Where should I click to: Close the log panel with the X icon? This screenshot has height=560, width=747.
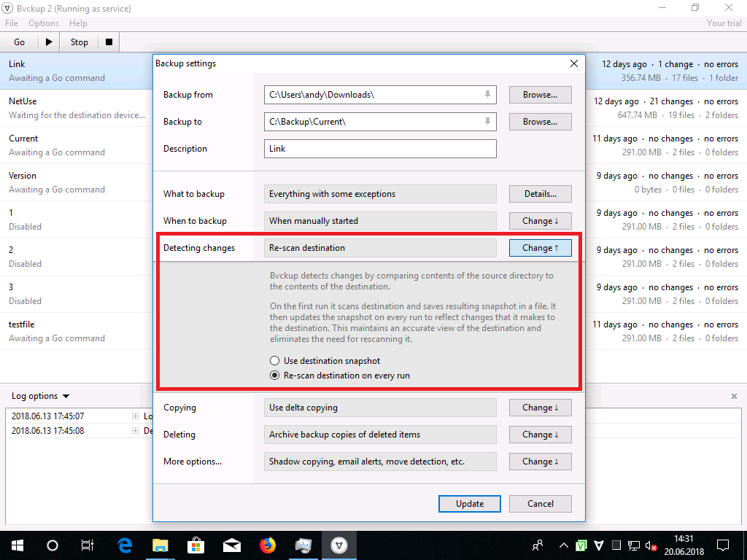[734, 396]
